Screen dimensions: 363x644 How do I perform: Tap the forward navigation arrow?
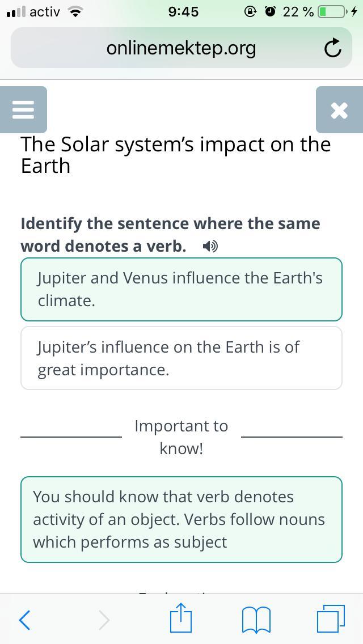pos(104,620)
